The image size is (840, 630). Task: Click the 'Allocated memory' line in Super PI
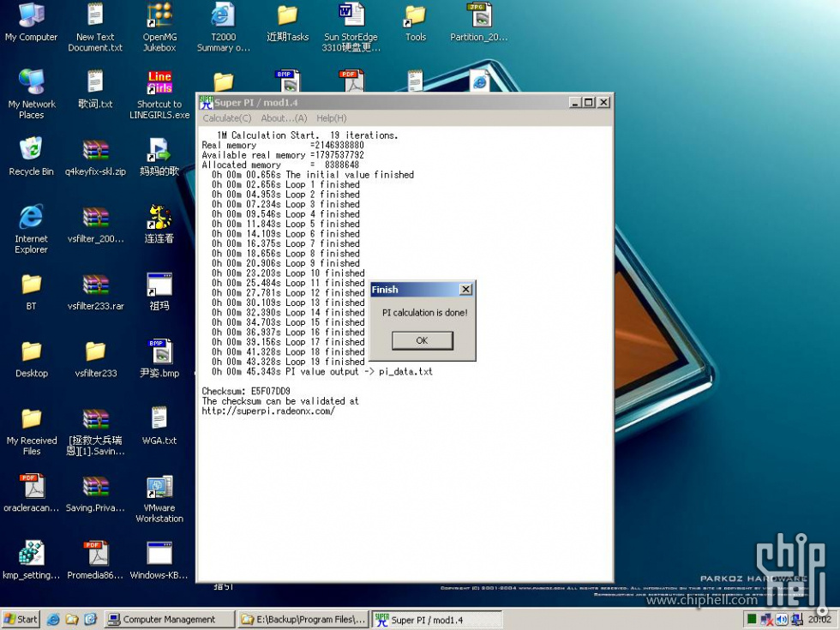[x=280, y=165]
